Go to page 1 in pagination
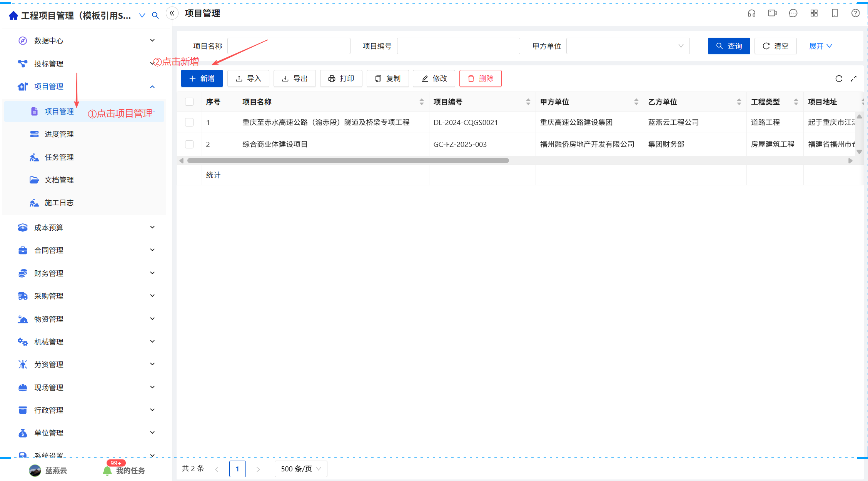868x481 pixels. coord(237,469)
